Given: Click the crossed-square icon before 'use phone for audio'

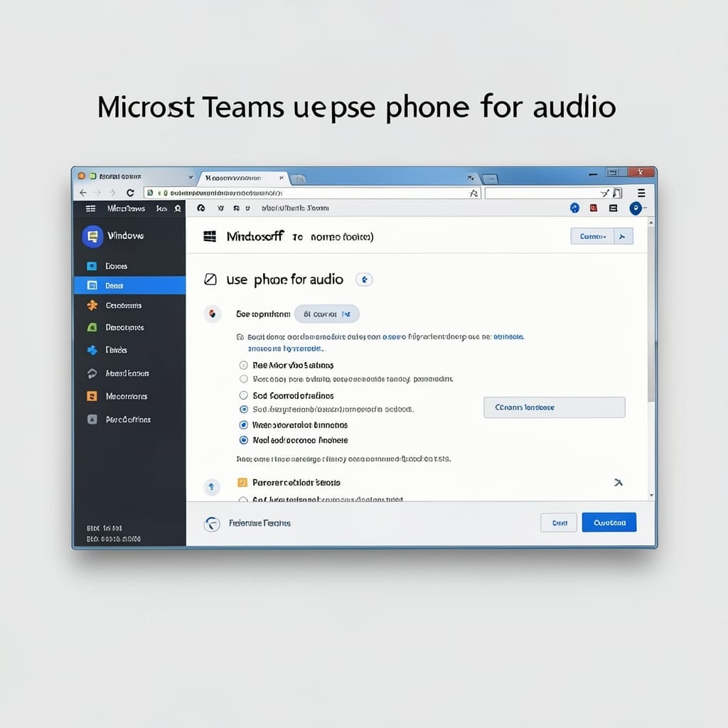Looking at the screenshot, I should pos(210,279).
